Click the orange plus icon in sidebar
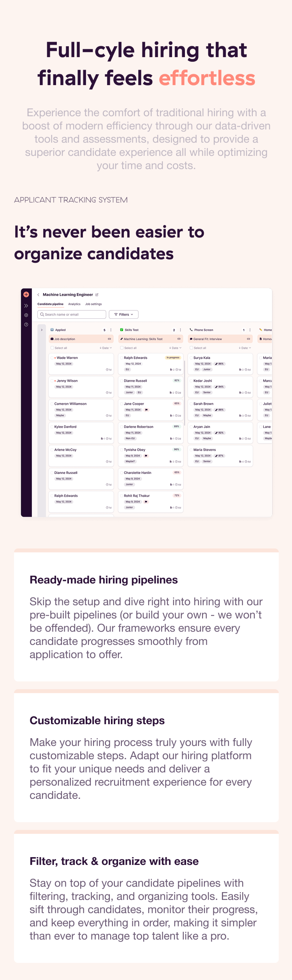292x980 pixels. tap(26, 295)
